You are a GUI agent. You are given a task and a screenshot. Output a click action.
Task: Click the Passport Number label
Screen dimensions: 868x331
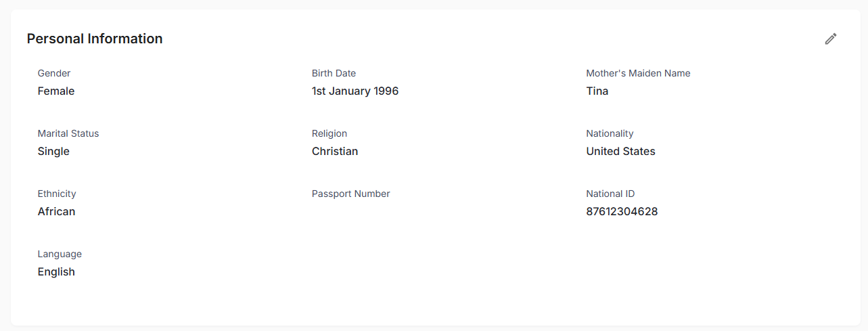click(x=350, y=194)
